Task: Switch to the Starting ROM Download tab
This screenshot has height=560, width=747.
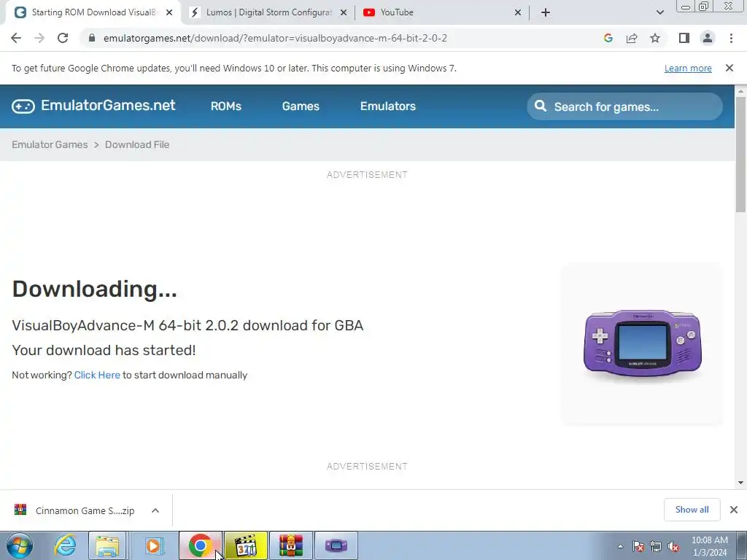Action: (93, 12)
